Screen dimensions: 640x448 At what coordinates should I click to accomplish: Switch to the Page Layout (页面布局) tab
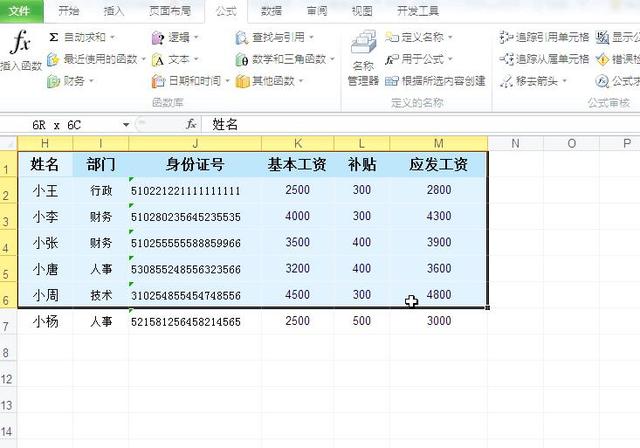[170, 11]
